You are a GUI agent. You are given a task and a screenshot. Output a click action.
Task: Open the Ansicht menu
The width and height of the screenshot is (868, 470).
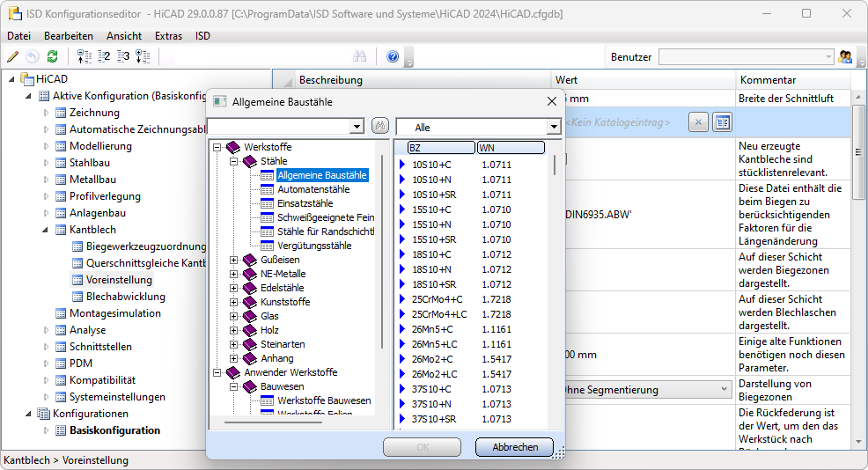tap(124, 35)
